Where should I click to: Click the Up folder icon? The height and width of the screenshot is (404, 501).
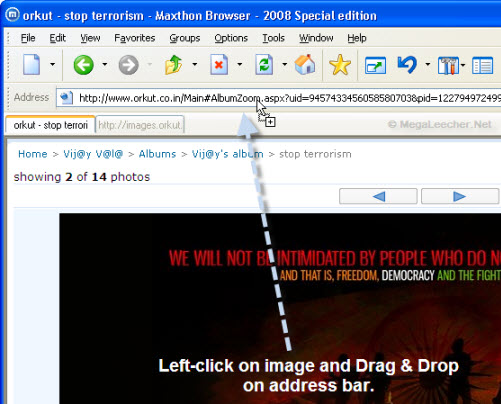click(174, 64)
